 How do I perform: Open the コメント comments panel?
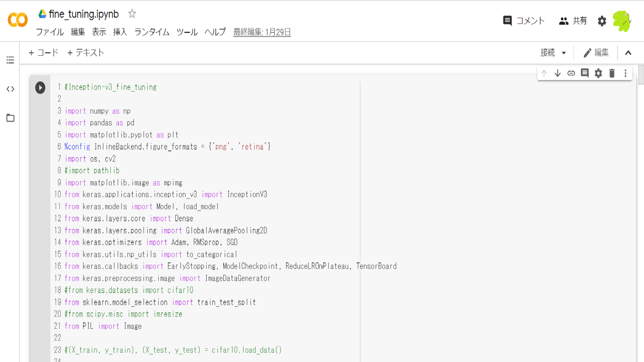tap(524, 21)
